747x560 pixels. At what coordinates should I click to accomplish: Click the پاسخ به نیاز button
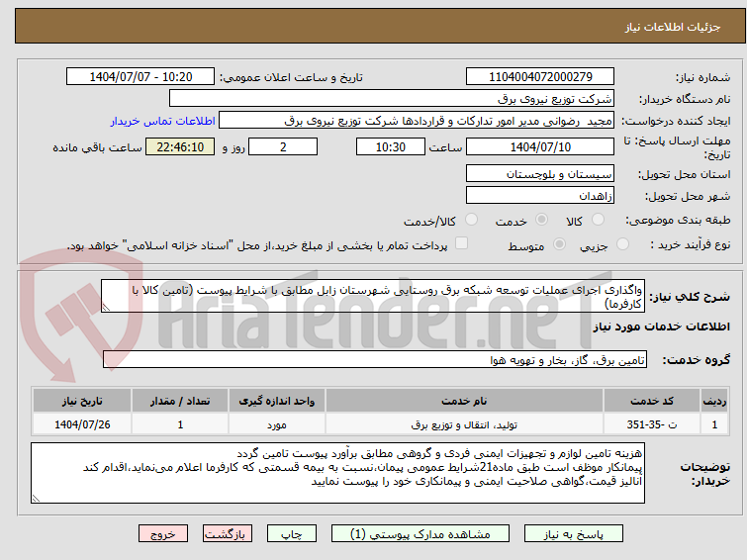(573, 534)
